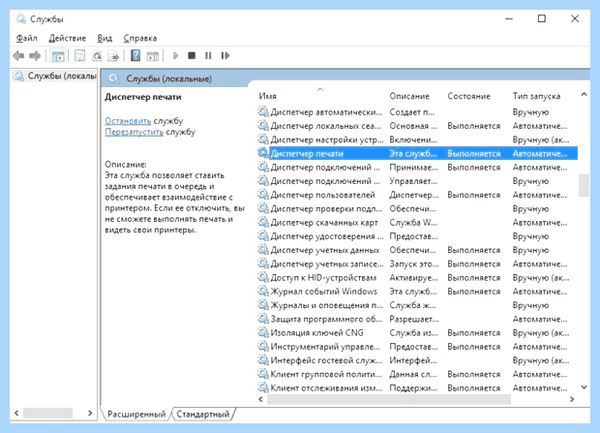Click the Restart service icon
This screenshot has width=600, height=433.
225,56
